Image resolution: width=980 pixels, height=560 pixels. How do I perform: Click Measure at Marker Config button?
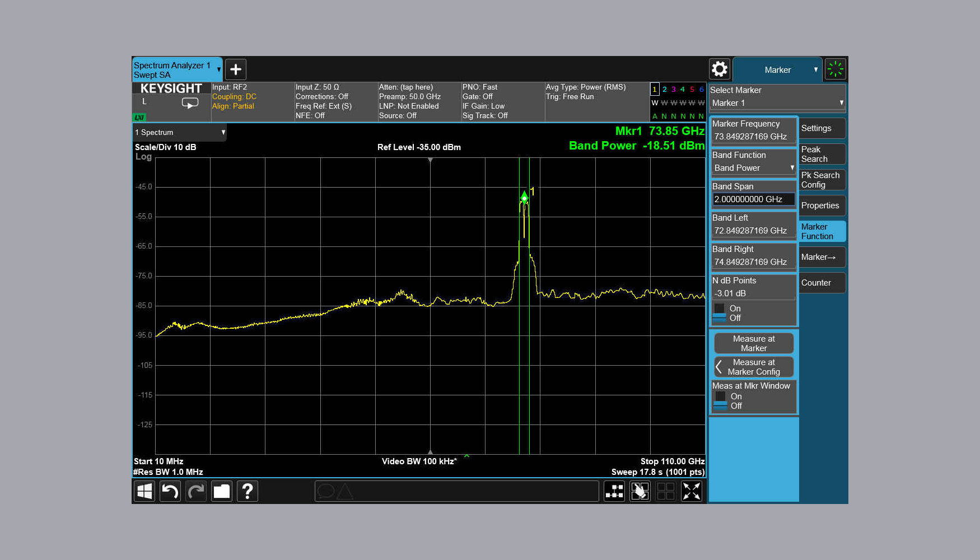pos(754,367)
